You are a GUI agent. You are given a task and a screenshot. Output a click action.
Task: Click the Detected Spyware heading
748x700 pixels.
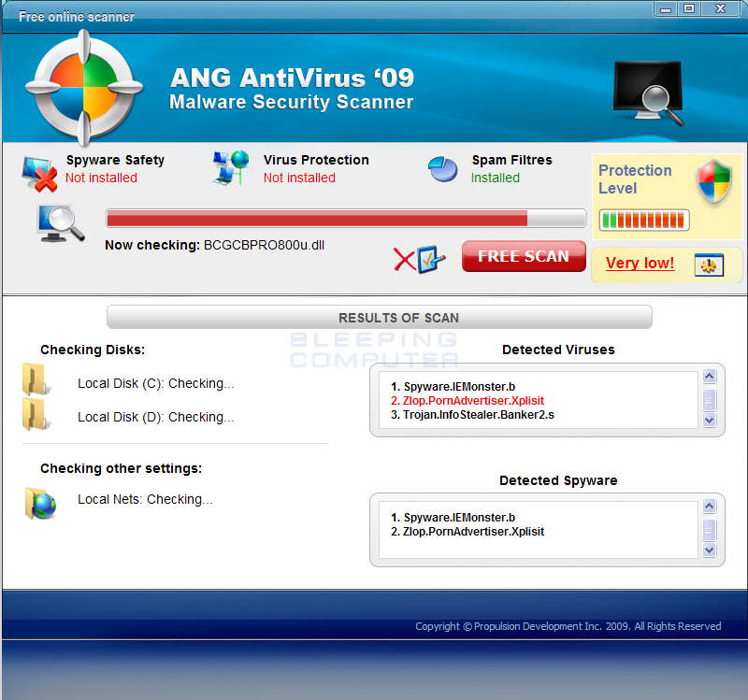point(558,480)
